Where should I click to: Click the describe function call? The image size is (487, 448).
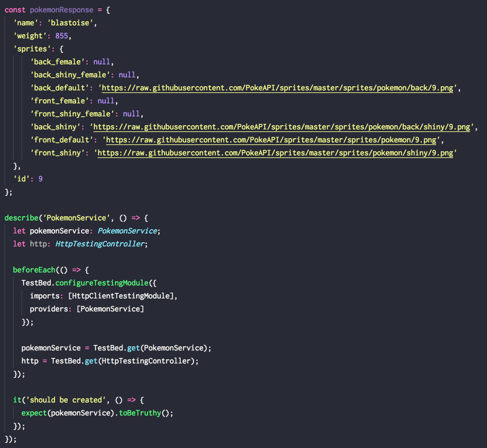click(x=22, y=218)
